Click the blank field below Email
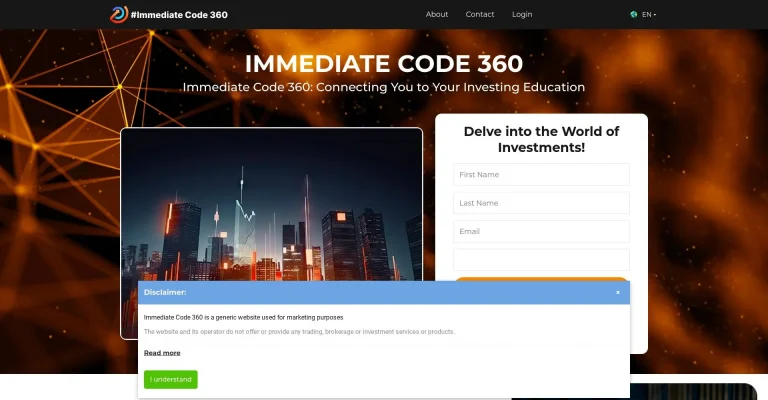 point(541,259)
